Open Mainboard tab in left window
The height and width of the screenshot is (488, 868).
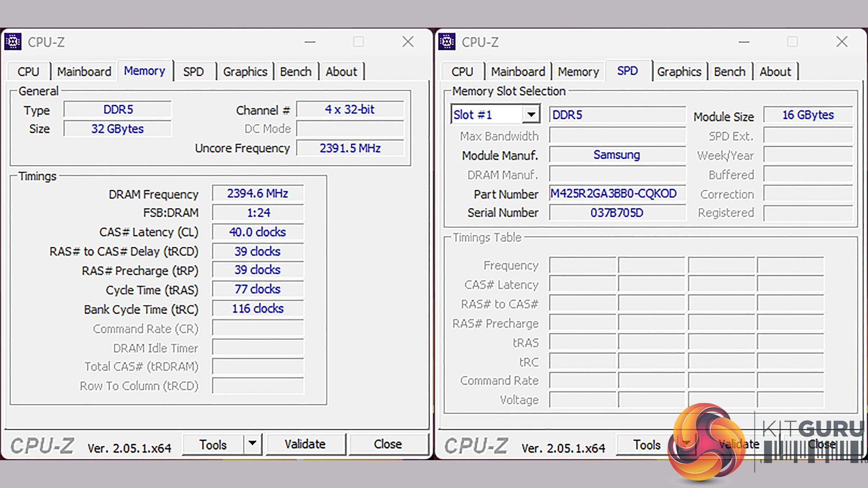[x=84, y=72]
